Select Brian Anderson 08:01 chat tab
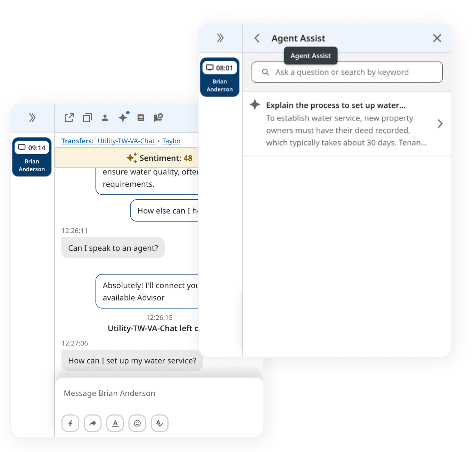Screen dimensions: 476x452 point(220,77)
